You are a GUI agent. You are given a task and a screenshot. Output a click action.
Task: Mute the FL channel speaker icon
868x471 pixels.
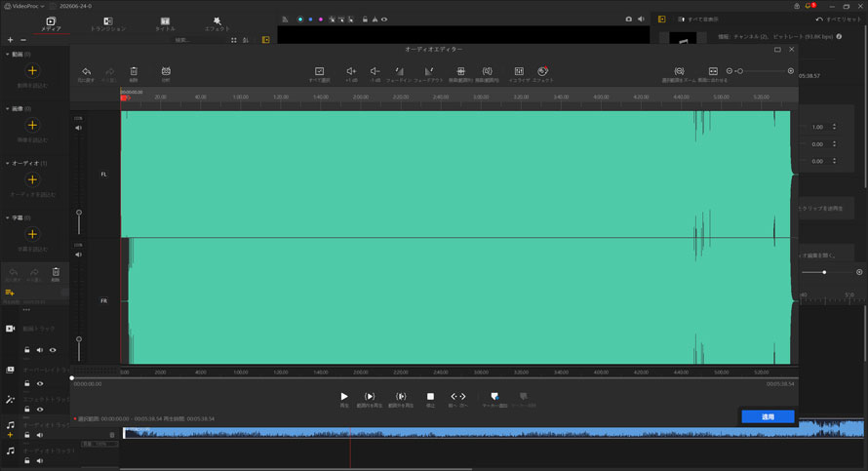point(79,128)
